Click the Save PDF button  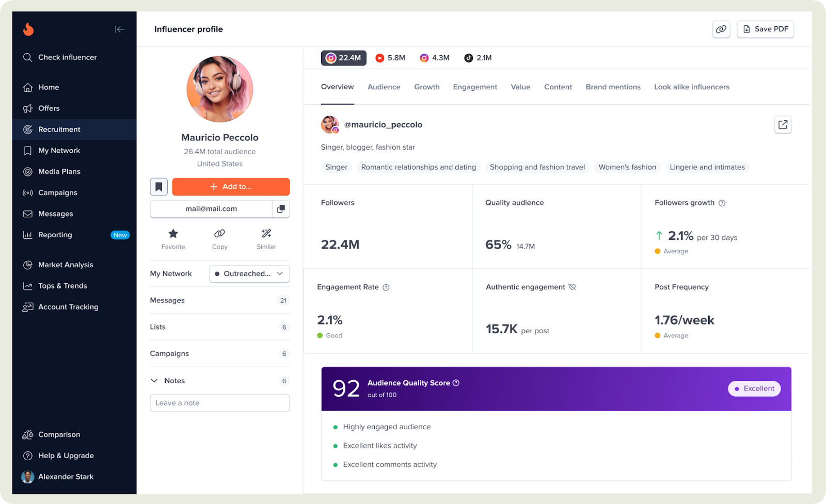(765, 29)
